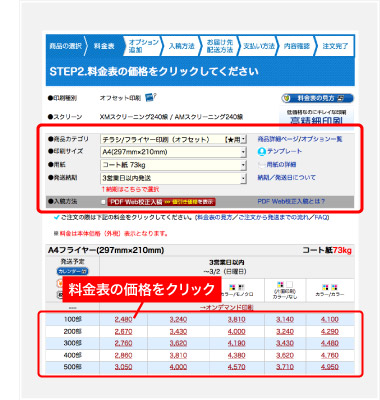Choose the 3,430 price in the 200部 row
Viewport: 380px width, 400px height.
click(x=178, y=332)
